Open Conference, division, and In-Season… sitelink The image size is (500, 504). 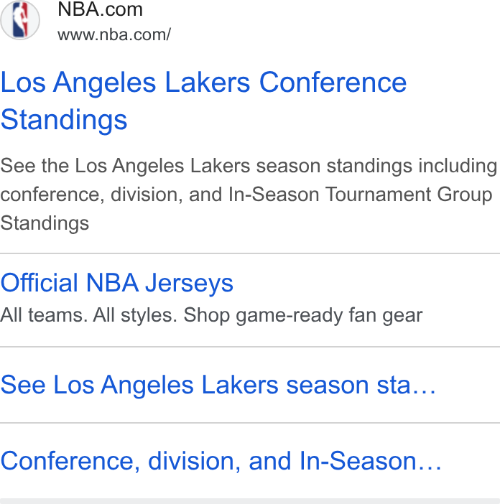[221, 461]
